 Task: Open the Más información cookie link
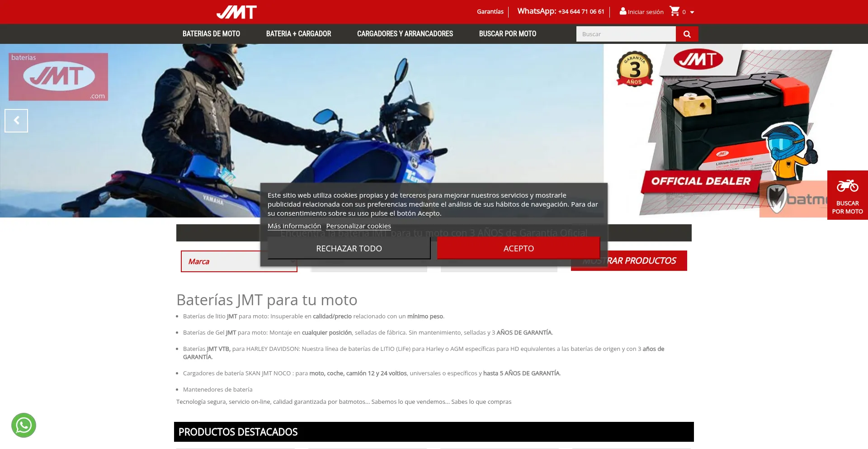[x=294, y=226]
